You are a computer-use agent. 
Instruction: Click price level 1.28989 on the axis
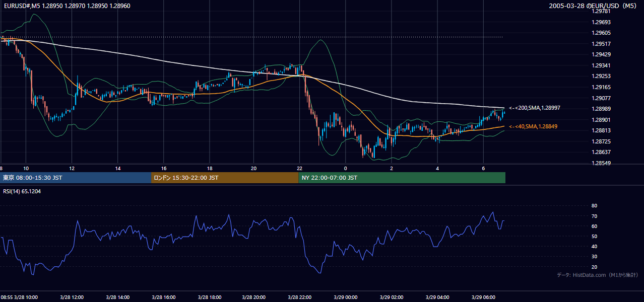click(x=601, y=109)
